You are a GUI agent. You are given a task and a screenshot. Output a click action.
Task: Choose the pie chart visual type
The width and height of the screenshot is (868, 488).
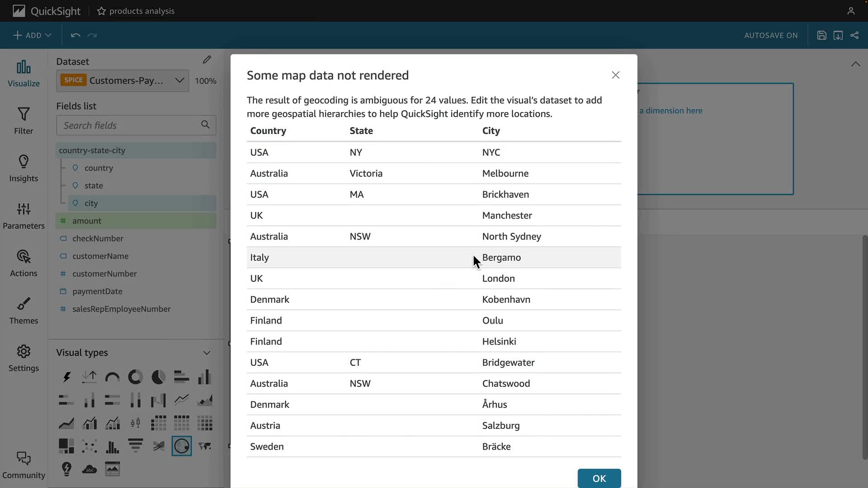coord(158,377)
